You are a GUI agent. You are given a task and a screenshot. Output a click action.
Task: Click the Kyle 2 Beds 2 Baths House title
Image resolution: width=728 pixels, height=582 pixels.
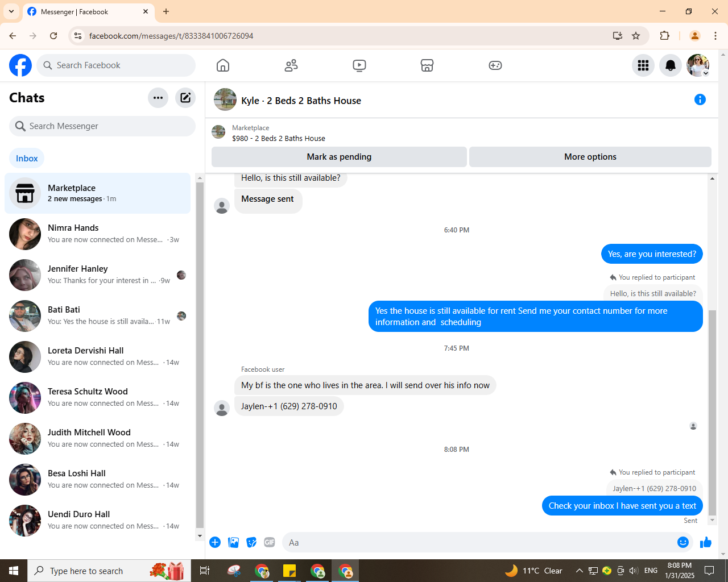click(301, 101)
